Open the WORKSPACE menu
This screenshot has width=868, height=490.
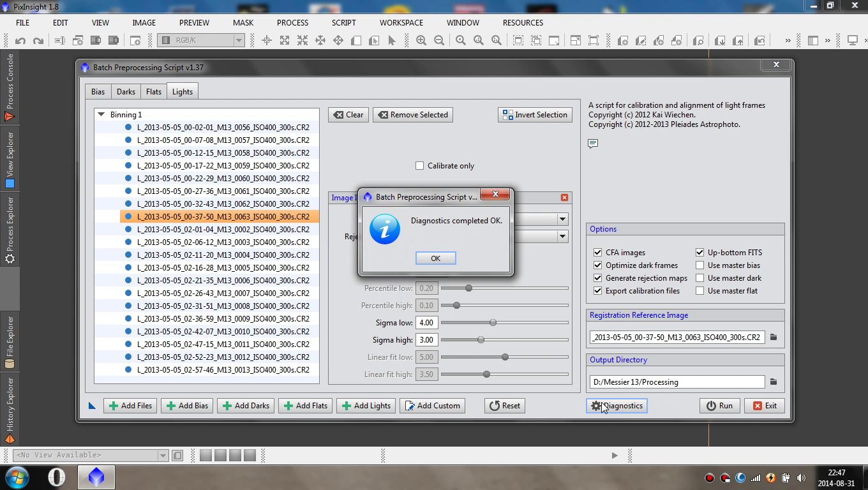401,22
